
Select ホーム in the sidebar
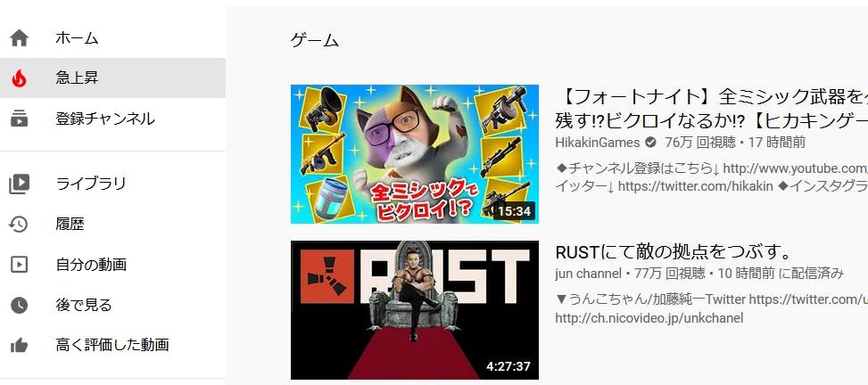click(x=113, y=38)
